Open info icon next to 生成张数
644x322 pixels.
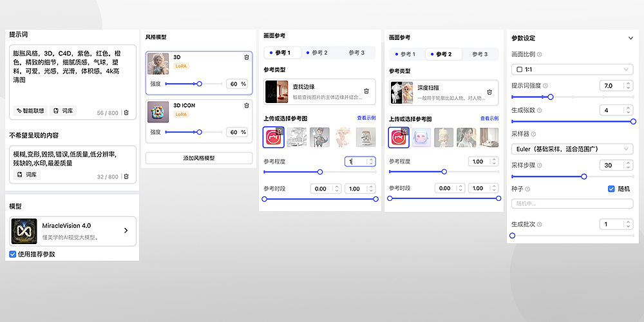tap(539, 111)
